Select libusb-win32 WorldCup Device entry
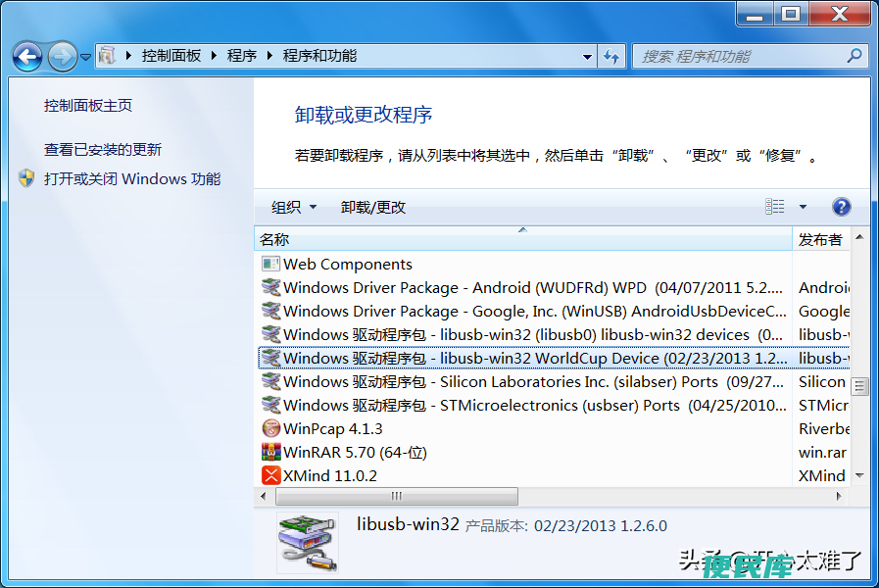Viewport: 879px width, 588px height. [554, 358]
